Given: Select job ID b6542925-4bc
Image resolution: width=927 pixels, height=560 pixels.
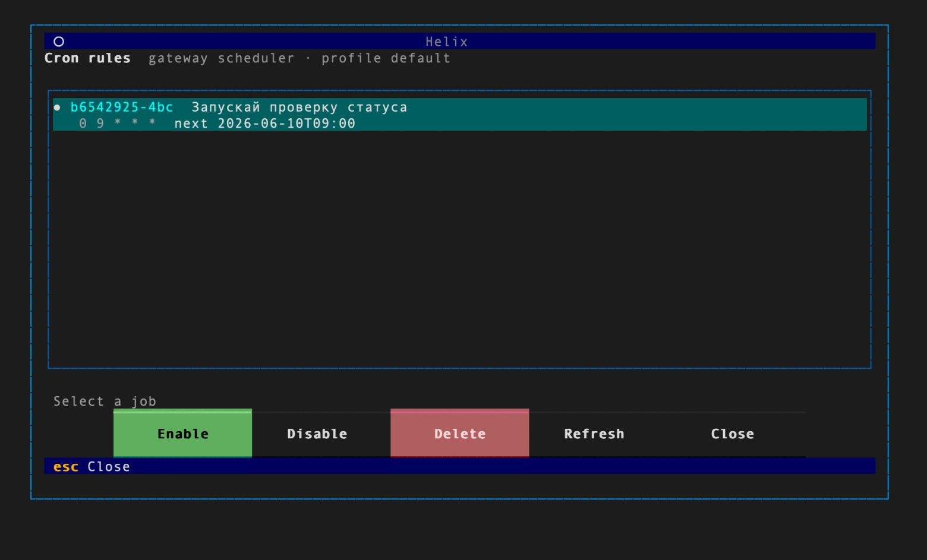Looking at the screenshot, I should 122,107.
